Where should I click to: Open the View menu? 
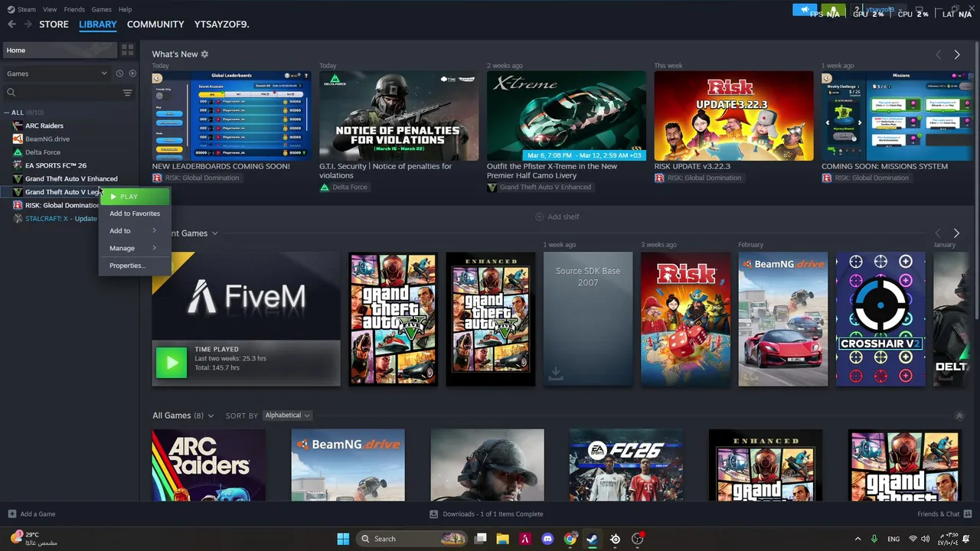(50, 9)
